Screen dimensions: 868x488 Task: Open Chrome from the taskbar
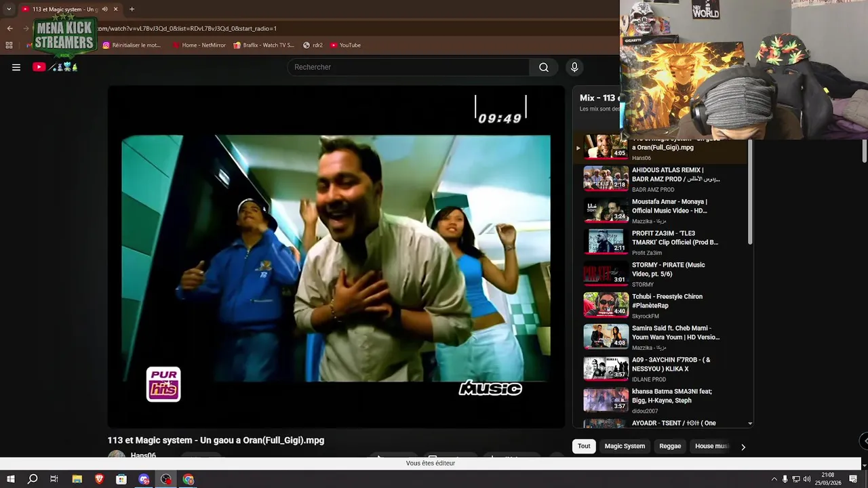[189, 479]
